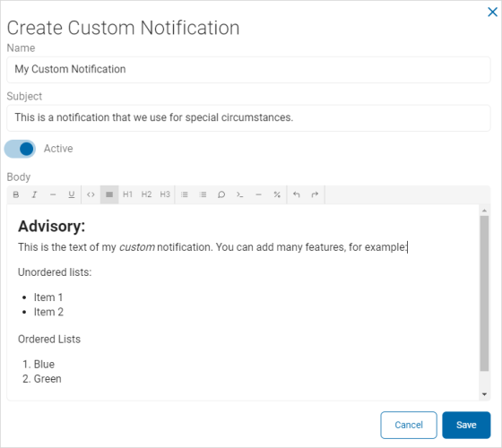Cancel creating the notification
Image resolution: width=502 pixels, height=448 pixels.
tap(409, 425)
